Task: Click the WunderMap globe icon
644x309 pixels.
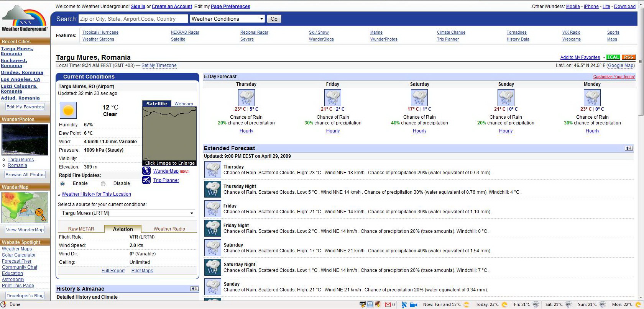Action: (146, 171)
